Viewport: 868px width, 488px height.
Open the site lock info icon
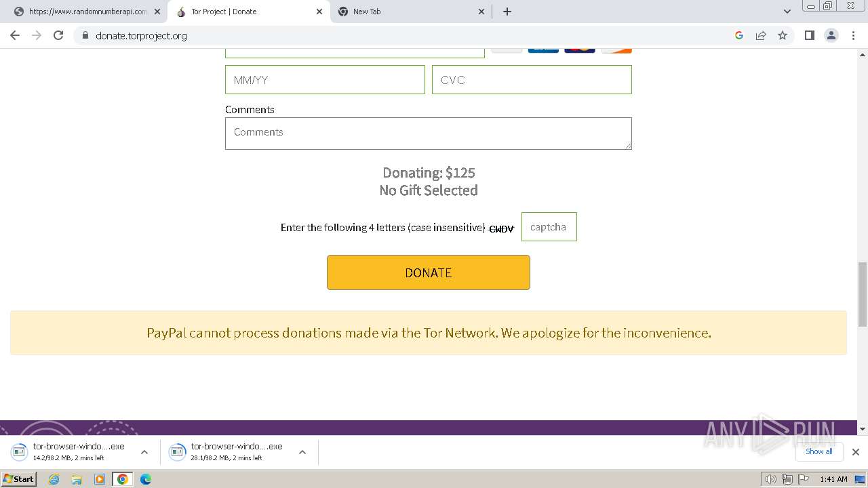[85, 35]
